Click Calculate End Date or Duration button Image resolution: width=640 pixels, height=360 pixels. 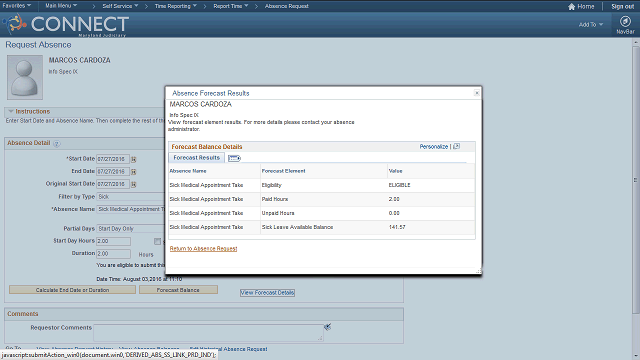[x=72, y=290]
